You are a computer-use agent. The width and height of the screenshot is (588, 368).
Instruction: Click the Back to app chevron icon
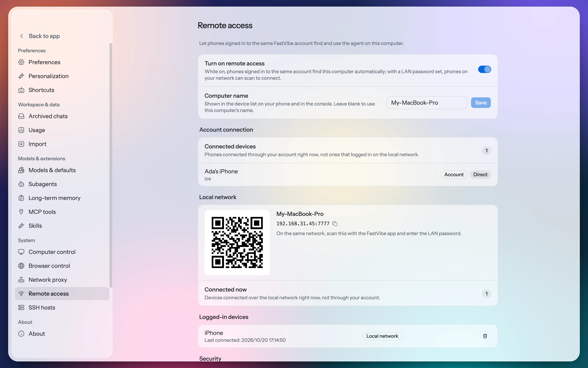click(22, 36)
